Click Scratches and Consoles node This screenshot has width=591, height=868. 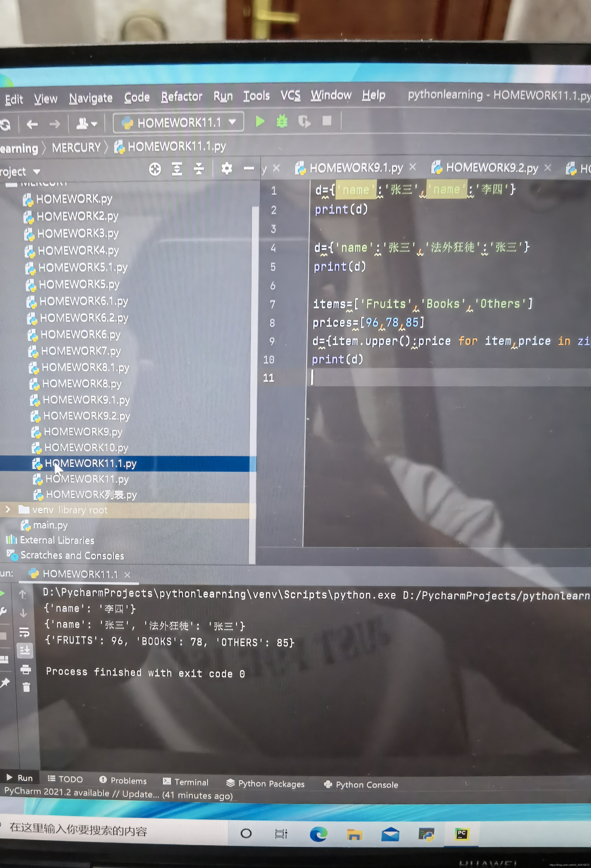[x=65, y=555]
